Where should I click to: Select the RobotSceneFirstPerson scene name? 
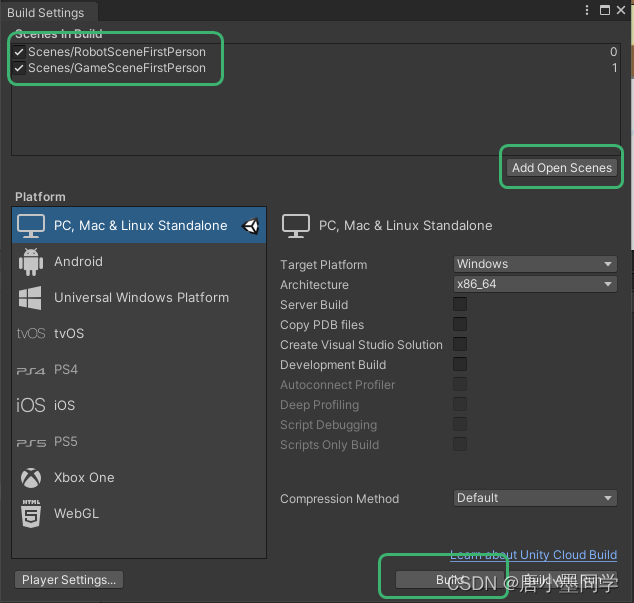click(x=117, y=52)
